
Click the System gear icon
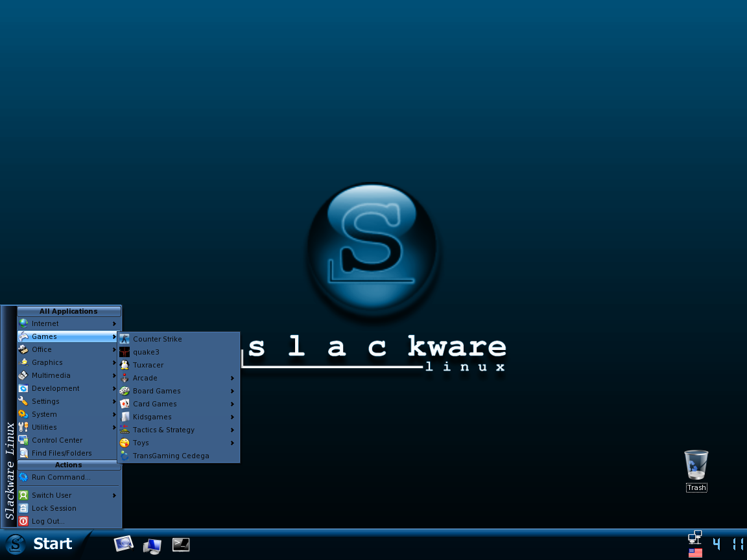pyautogui.click(x=23, y=414)
